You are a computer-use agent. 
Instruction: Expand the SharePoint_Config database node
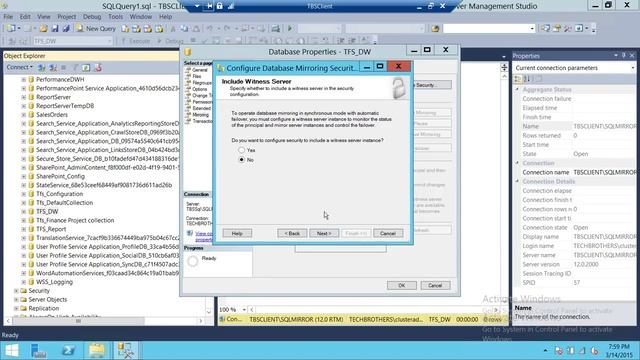(x=24, y=176)
